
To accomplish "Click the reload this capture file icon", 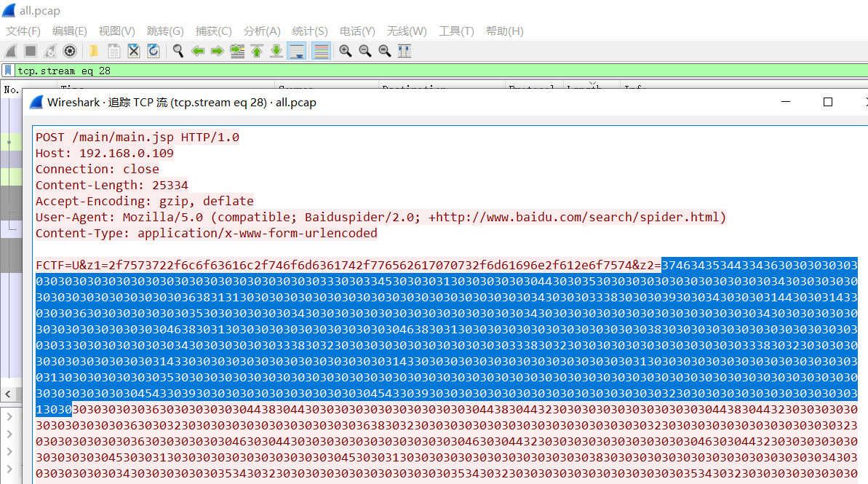I will (x=154, y=51).
